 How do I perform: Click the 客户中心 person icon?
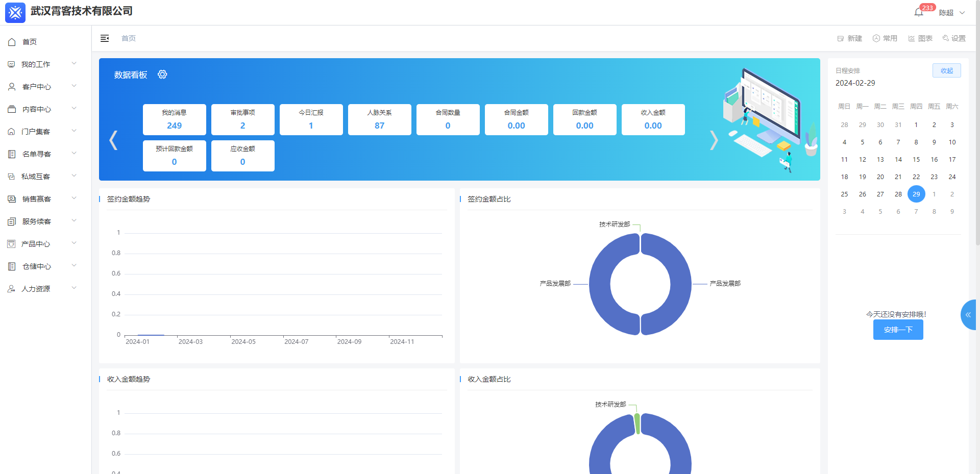click(12, 87)
